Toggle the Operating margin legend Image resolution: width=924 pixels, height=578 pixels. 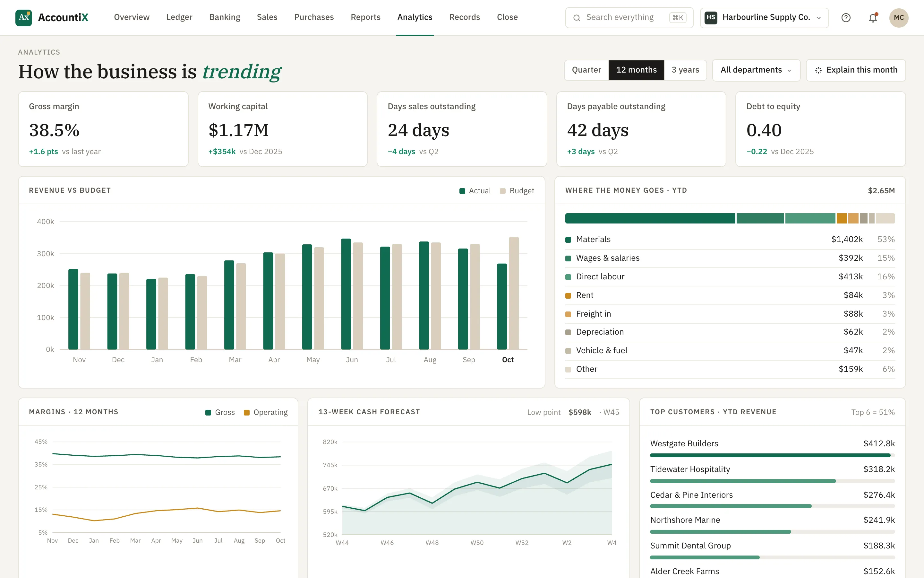(x=266, y=413)
